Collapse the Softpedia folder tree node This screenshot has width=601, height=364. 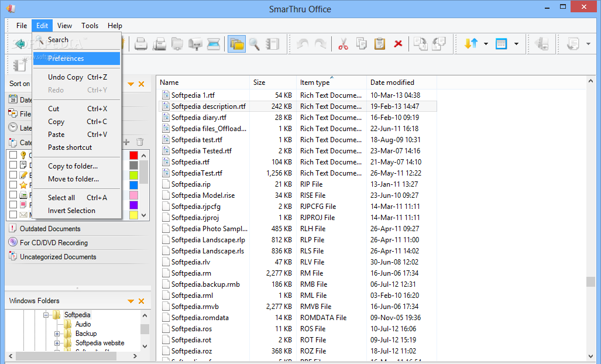click(x=46, y=315)
